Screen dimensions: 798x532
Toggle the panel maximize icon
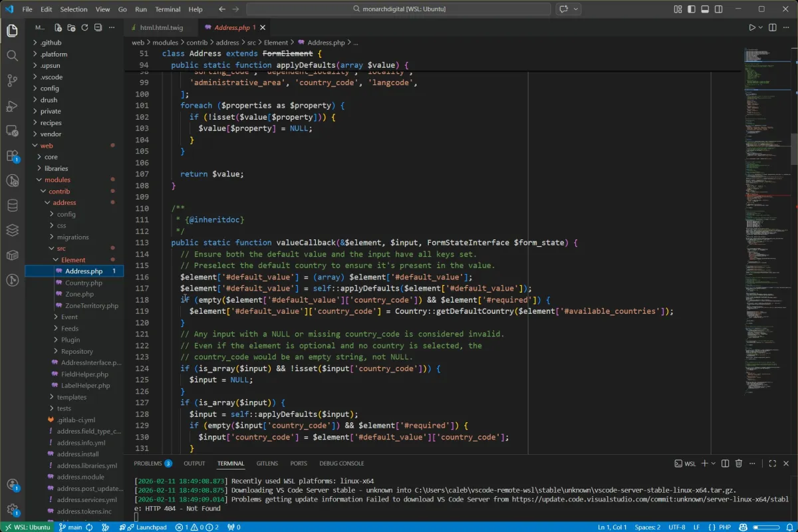click(773, 464)
